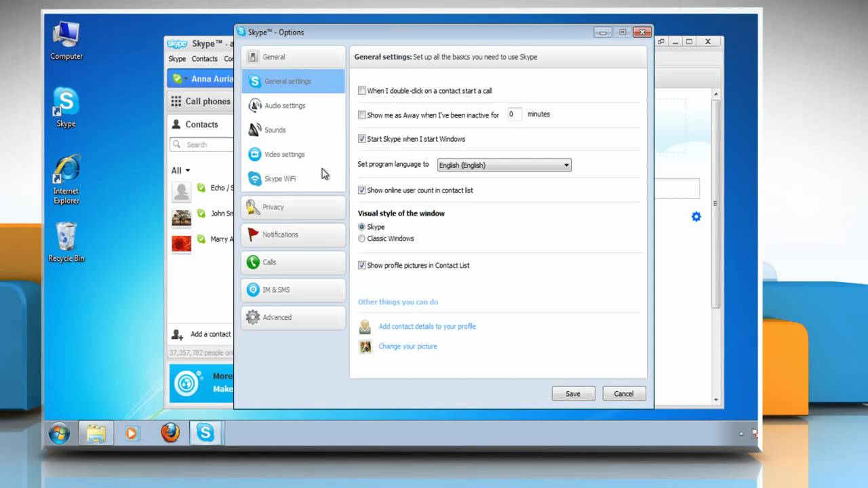Enable double-click on contact to start a call
This screenshot has height=488, width=868.
pyautogui.click(x=362, y=90)
